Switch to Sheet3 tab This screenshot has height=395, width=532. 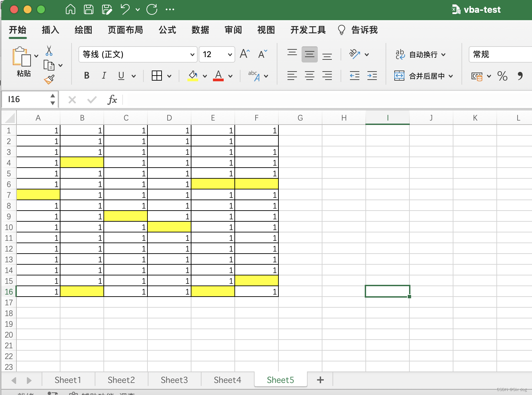(x=174, y=380)
